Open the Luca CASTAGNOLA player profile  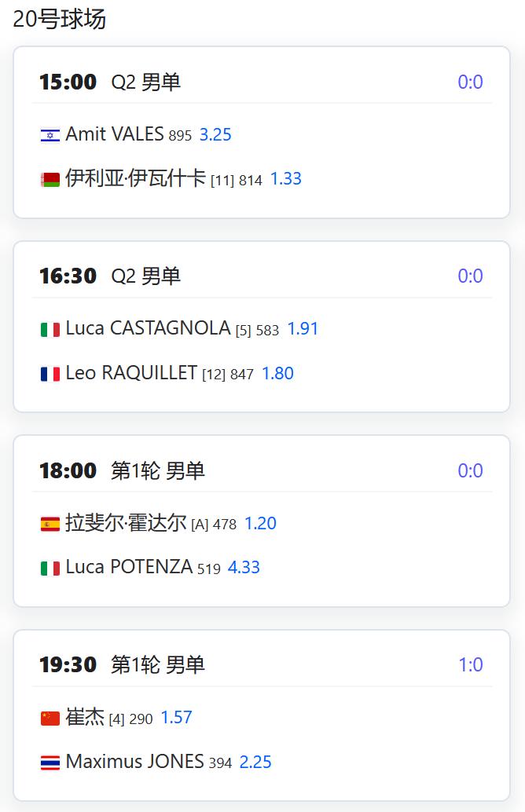point(148,328)
